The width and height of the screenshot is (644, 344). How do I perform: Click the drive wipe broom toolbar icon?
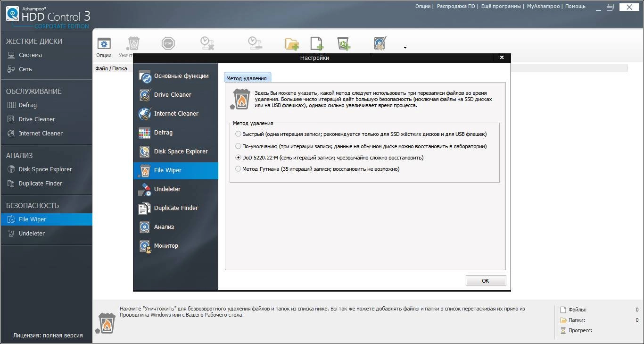380,43
